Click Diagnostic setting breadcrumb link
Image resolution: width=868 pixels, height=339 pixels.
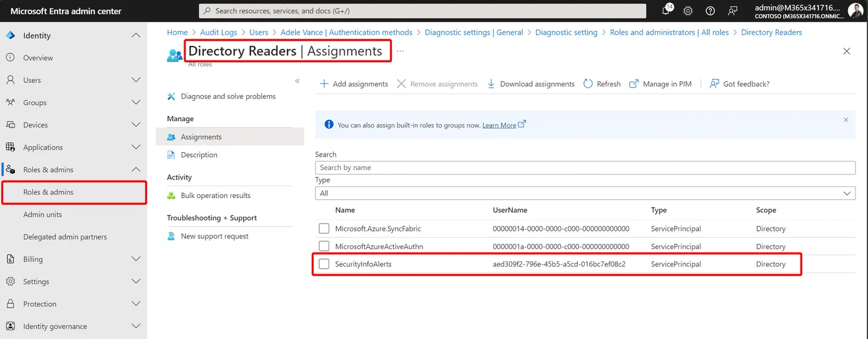tap(566, 32)
